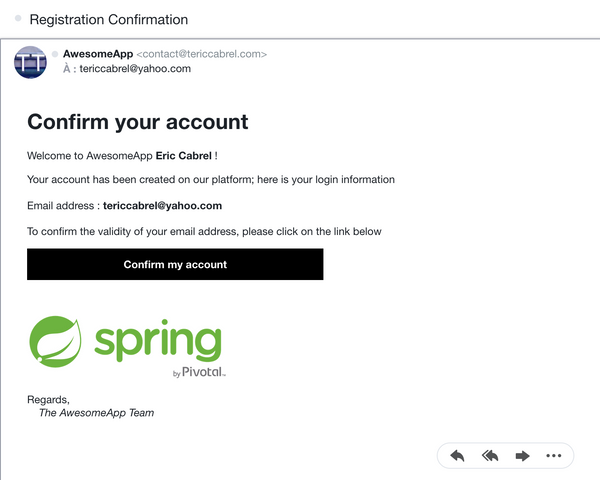Open the three-dots more actions menu
Viewport: 600px width, 480px height.
pos(554,456)
